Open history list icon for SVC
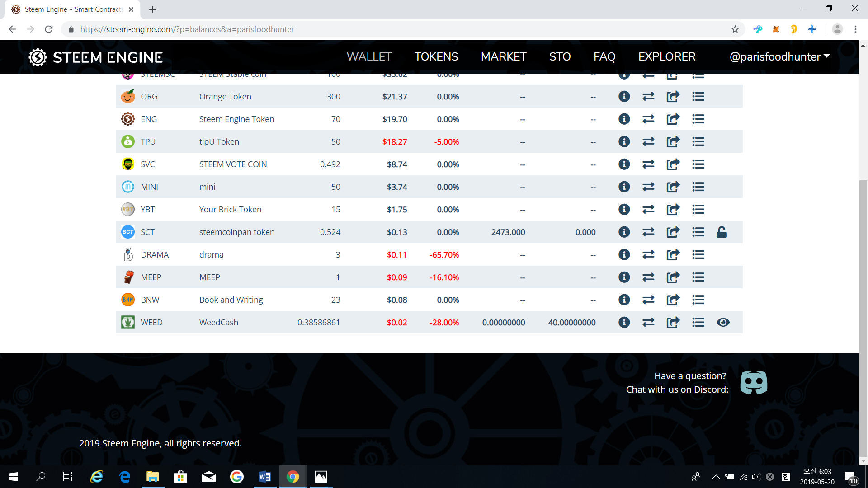The image size is (868, 488). (x=698, y=164)
